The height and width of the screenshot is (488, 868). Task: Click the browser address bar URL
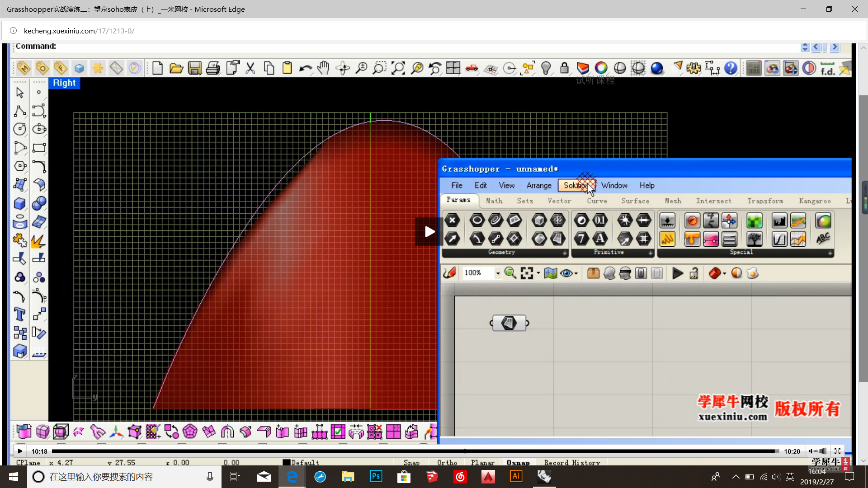[x=79, y=31]
